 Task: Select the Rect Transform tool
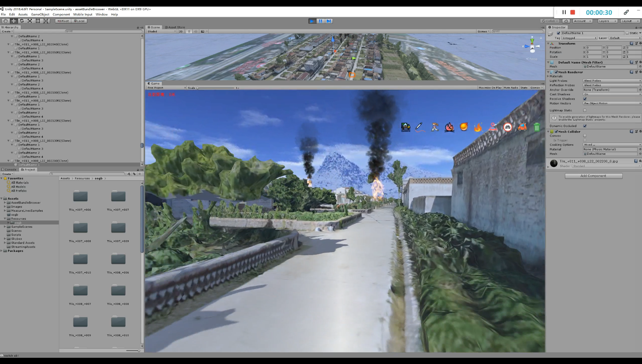pos(38,21)
